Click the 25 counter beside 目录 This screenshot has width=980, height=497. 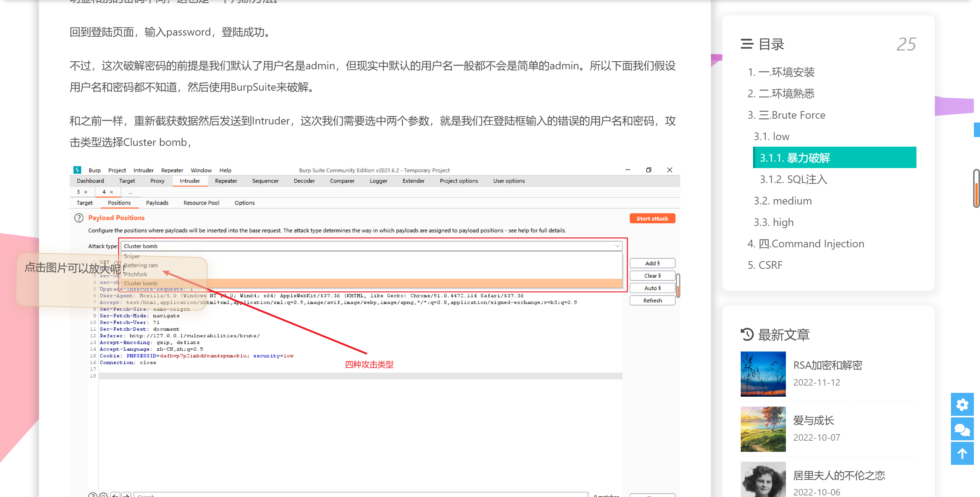[x=906, y=44]
